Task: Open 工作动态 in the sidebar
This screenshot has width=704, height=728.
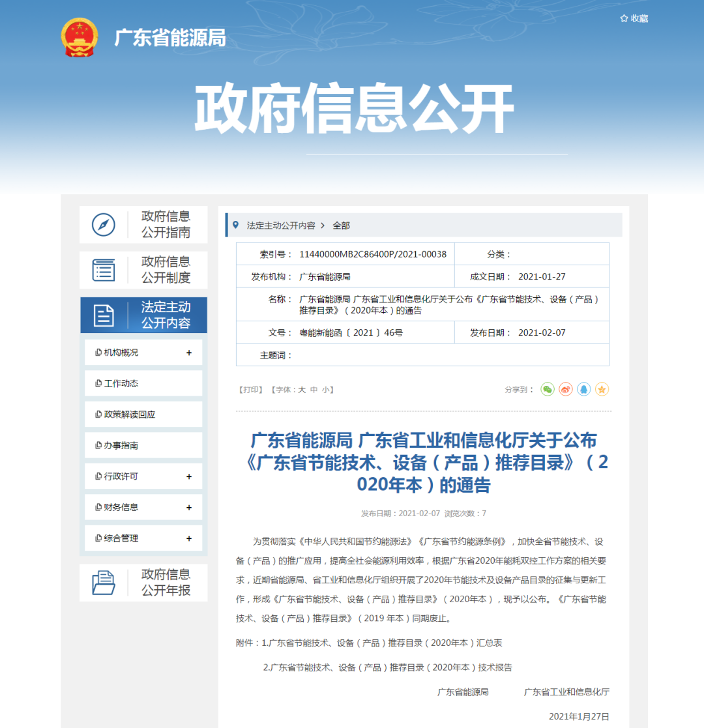Action: pyautogui.click(x=121, y=383)
